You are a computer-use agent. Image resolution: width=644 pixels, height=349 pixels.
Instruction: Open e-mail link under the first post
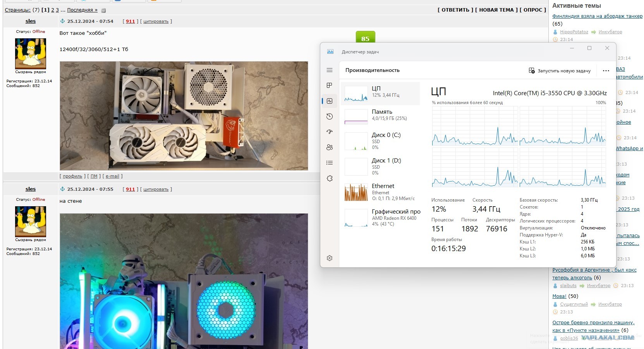pyautogui.click(x=112, y=176)
